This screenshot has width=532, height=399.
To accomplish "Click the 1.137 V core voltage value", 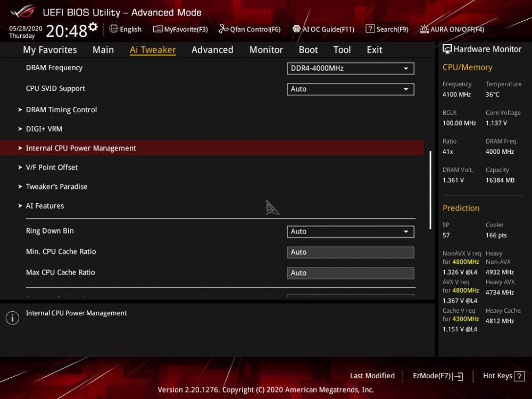I will pyautogui.click(x=496, y=123).
